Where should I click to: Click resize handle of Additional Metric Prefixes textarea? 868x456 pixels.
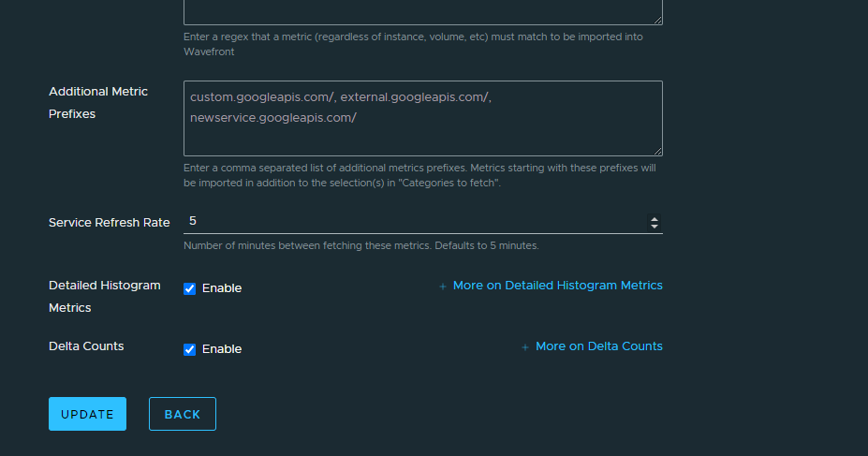657,150
